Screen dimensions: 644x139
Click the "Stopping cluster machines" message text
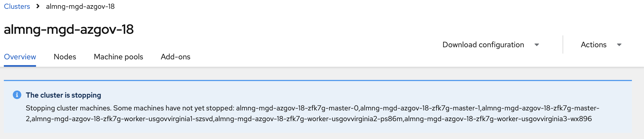click(68, 108)
